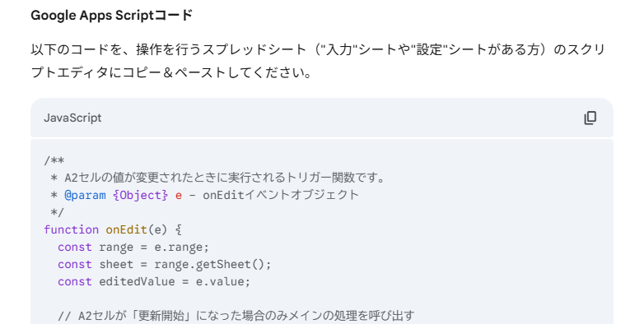644x324 pixels.
Task: Click the onEdit function name
Action: [127, 229]
